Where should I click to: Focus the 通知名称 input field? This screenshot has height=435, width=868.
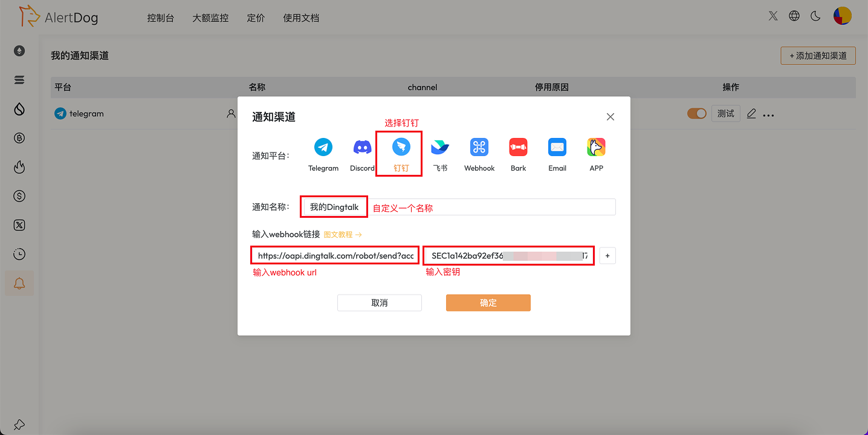tap(459, 207)
